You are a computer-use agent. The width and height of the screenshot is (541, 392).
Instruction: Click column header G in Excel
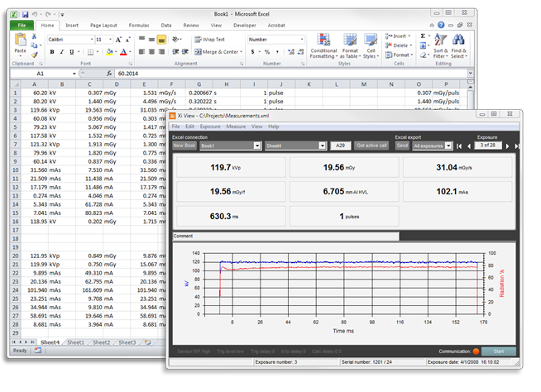tap(199, 84)
